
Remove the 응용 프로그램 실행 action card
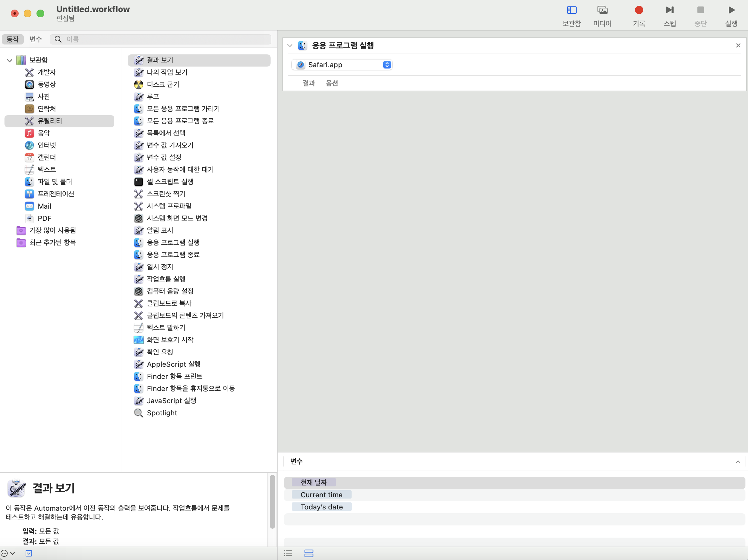coord(738,46)
